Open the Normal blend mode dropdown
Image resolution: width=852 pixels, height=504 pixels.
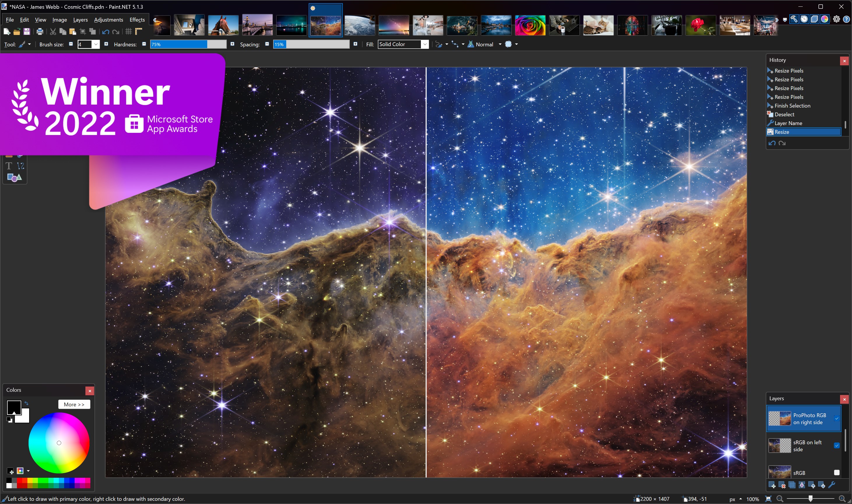point(499,44)
